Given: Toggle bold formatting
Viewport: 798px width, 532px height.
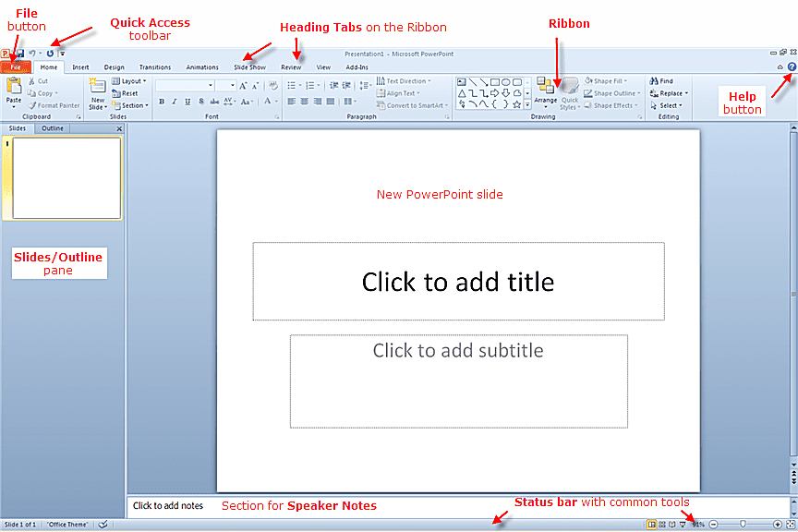Looking at the screenshot, I should [x=162, y=101].
